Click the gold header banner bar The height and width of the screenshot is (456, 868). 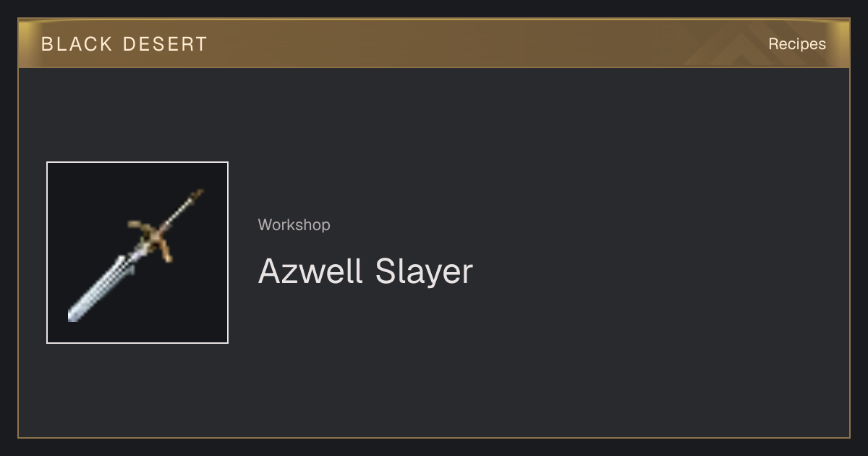pos(434,43)
